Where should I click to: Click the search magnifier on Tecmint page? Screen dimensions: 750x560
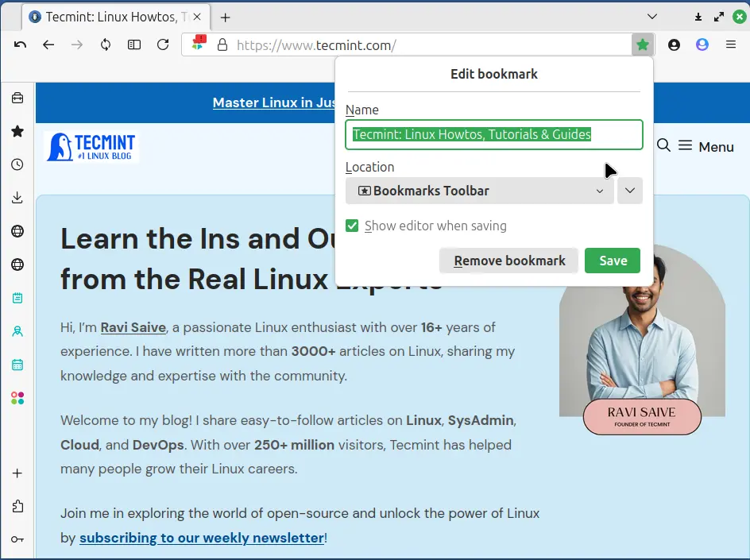(x=663, y=145)
